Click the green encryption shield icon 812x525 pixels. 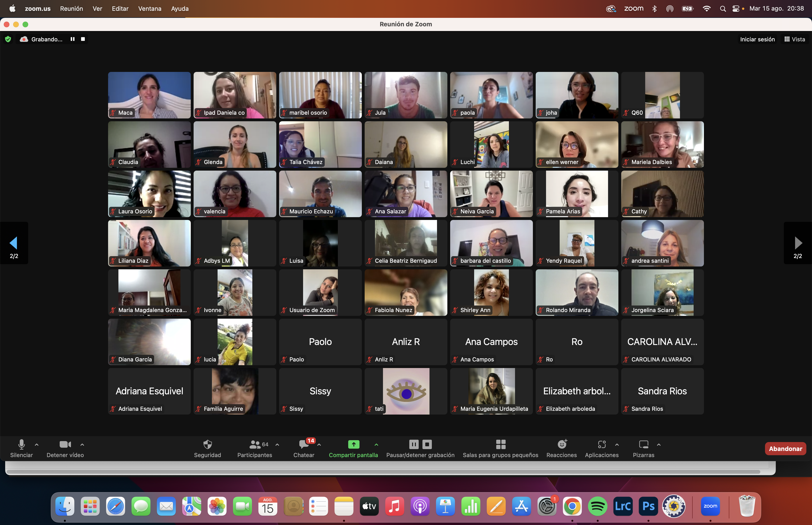[x=8, y=39]
